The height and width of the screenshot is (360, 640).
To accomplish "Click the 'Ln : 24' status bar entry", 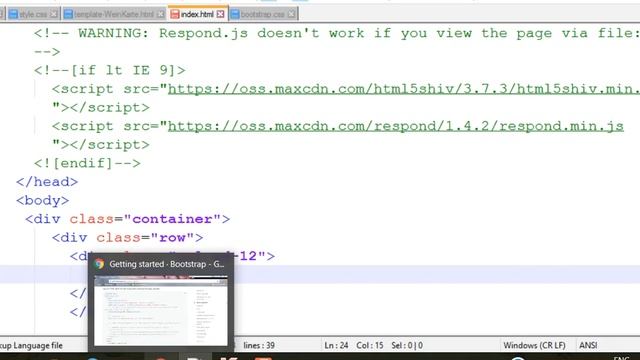I will pos(336,345).
